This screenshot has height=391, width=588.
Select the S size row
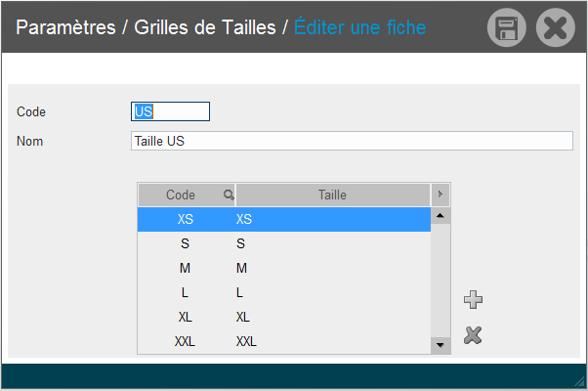284,243
